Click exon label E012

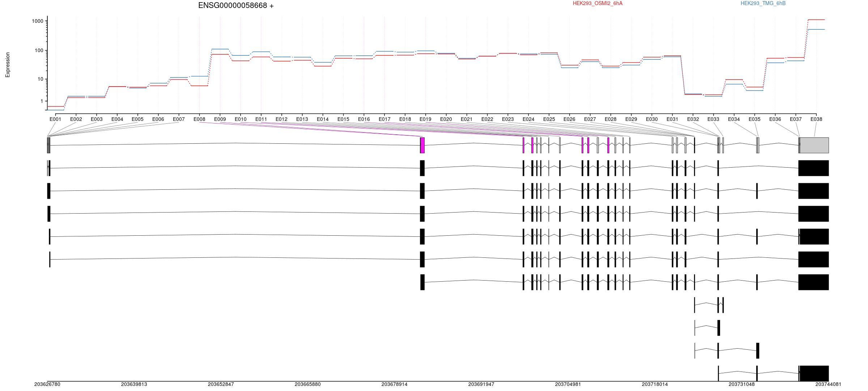[x=281, y=119]
